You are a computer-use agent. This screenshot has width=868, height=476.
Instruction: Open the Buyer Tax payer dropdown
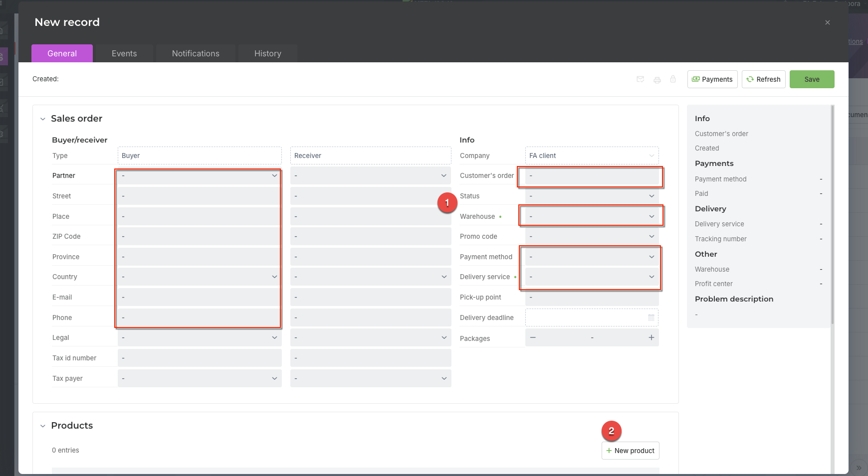click(200, 378)
